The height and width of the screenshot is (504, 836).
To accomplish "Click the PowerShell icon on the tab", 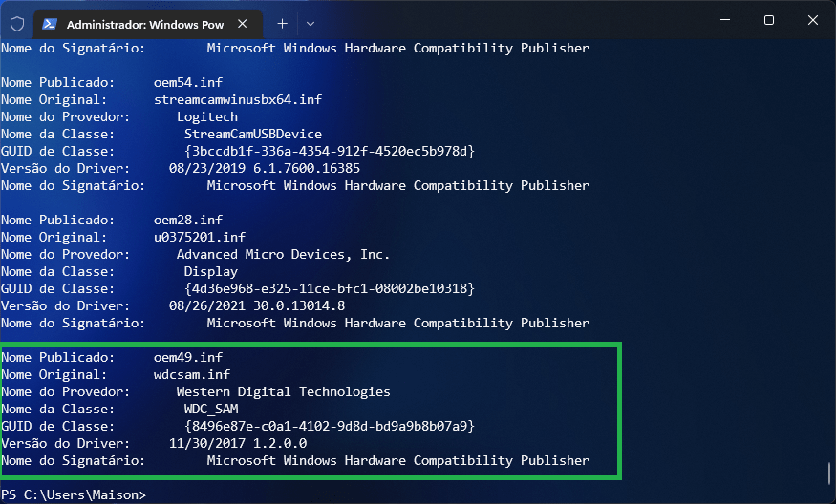I will [x=50, y=24].
